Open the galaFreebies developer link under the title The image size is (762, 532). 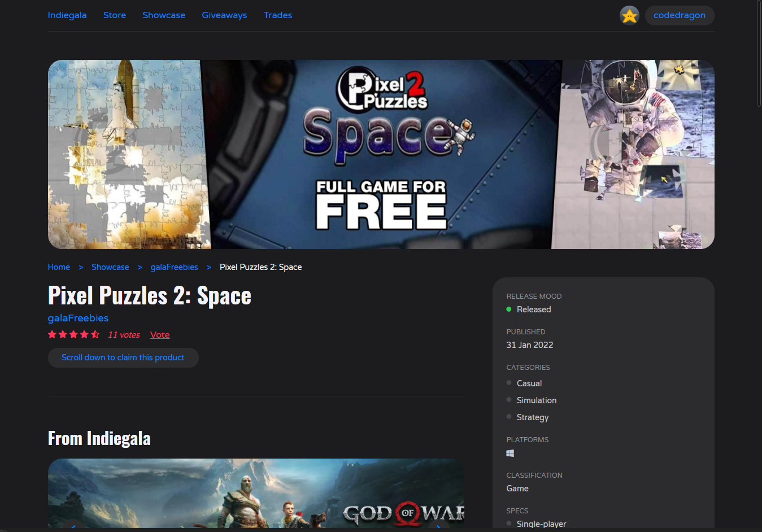point(78,318)
